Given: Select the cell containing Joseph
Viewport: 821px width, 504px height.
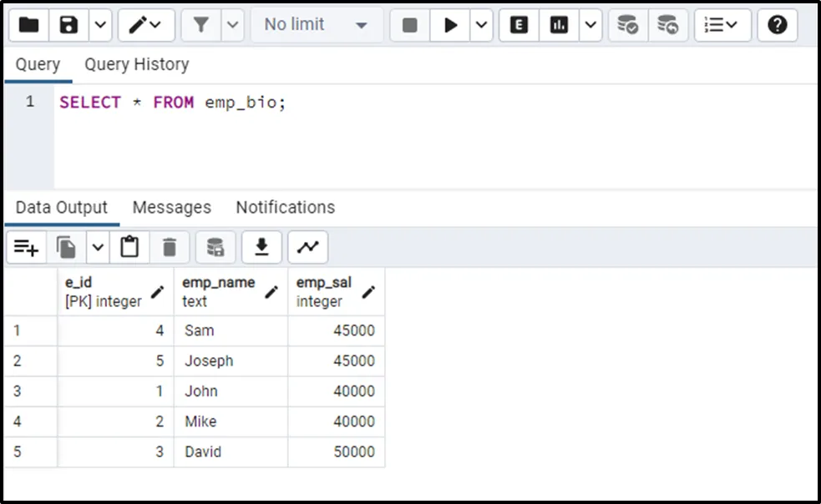Looking at the screenshot, I should pos(231,360).
